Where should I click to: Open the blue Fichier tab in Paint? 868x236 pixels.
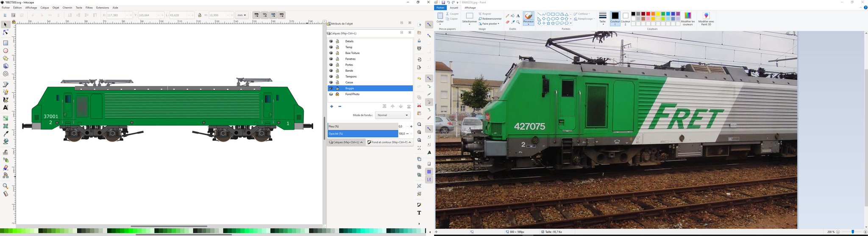tap(441, 8)
